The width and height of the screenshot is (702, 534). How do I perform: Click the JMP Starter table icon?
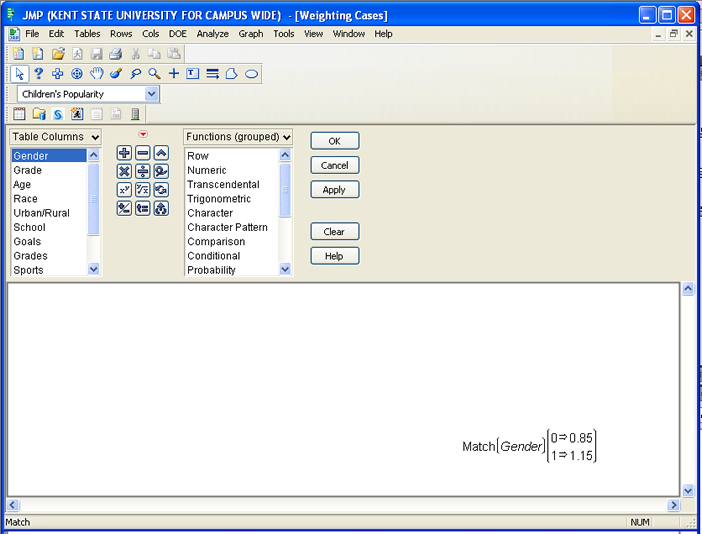(x=19, y=114)
